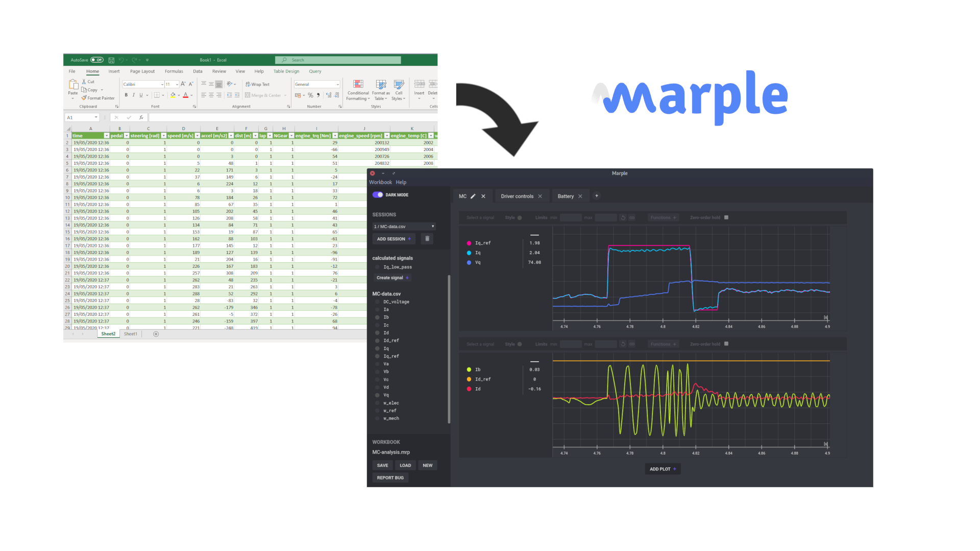The image size is (980, 551).
Task: Click the LOAD workbook button
Action: point(405,465)
